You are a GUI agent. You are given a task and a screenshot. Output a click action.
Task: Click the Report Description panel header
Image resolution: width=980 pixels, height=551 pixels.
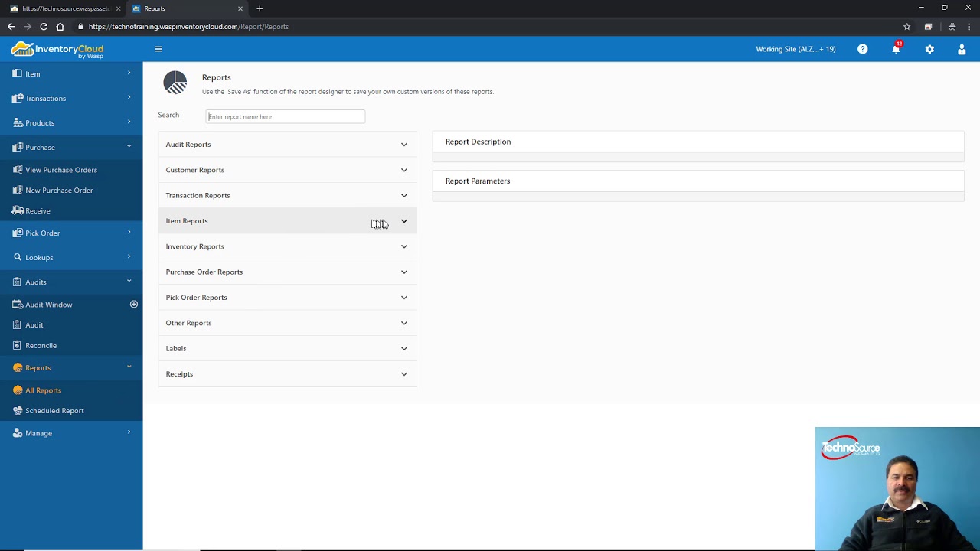point(698,142)
